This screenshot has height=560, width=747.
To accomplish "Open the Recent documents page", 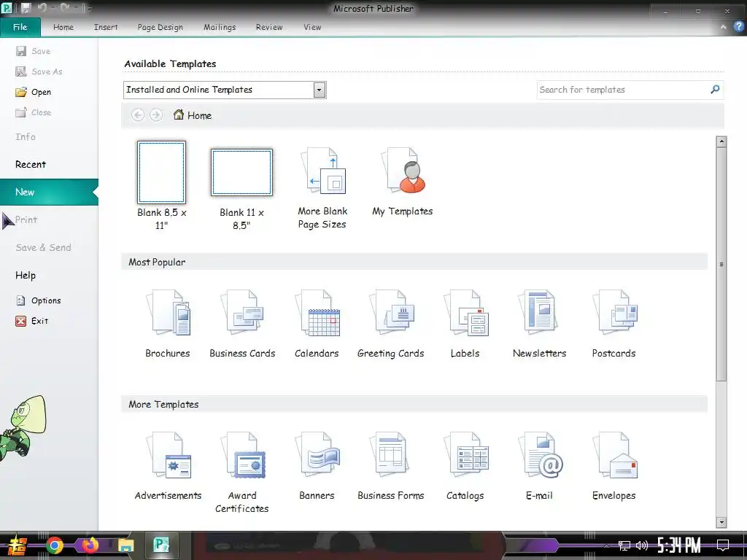I will point(31,164).
